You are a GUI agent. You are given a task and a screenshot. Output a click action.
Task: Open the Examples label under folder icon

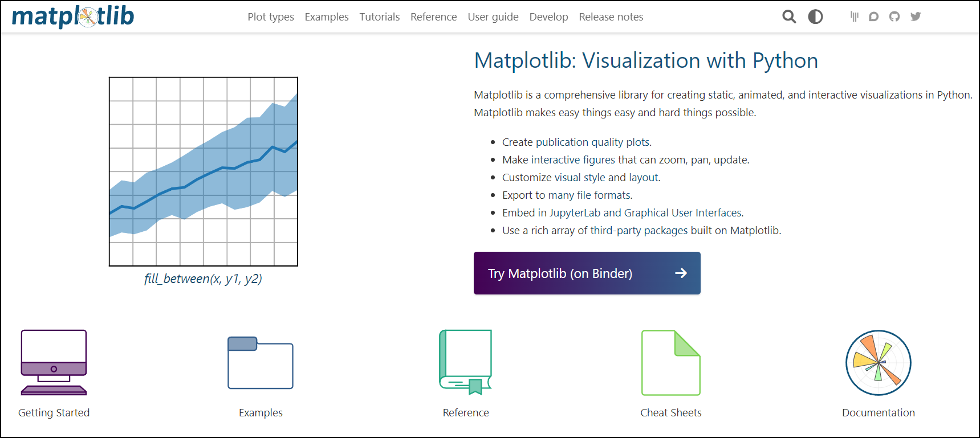click(261, 413)
